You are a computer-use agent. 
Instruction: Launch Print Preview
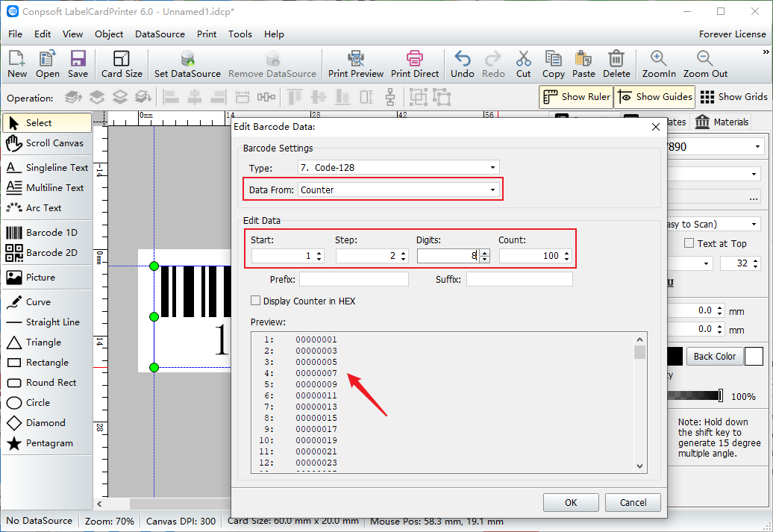(x=356, y=64)
